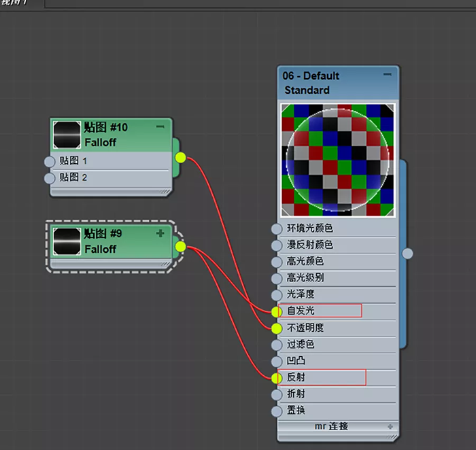The image size is (476, 450).
Task: Expand the 贴图 #9 Falloff node
Action: click(x=160, y=233)
